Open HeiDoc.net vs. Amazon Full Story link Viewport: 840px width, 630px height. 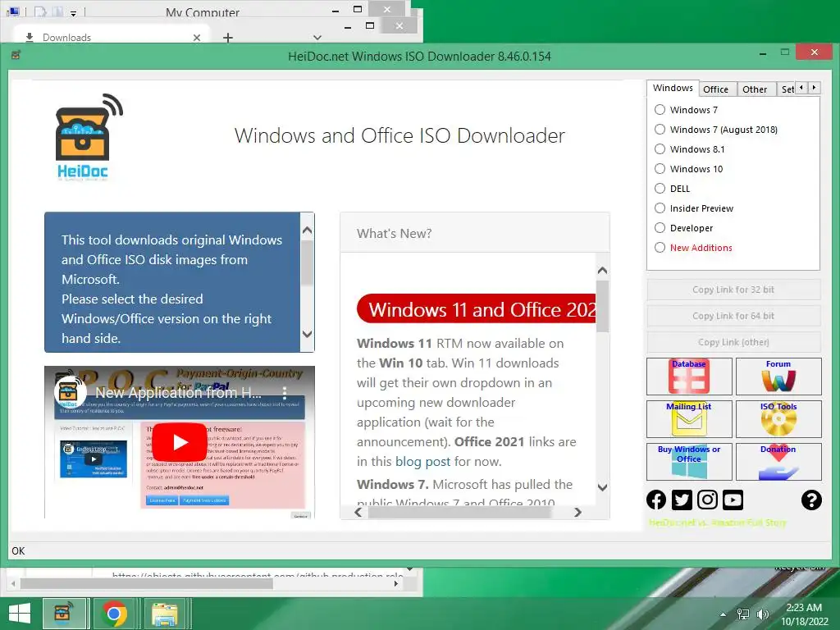click(x=717, y=523)
